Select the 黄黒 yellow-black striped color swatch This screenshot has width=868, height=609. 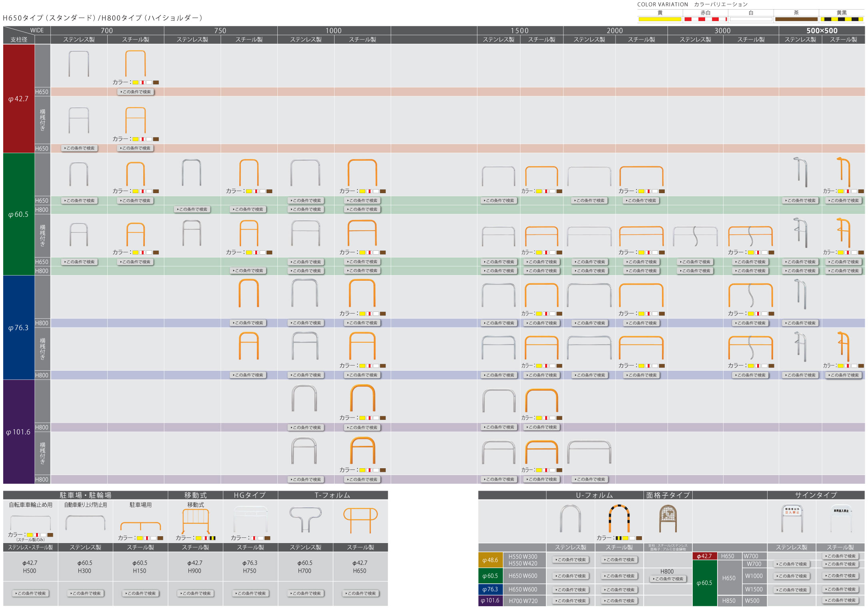pyautogui.click(x=842, y=19)
